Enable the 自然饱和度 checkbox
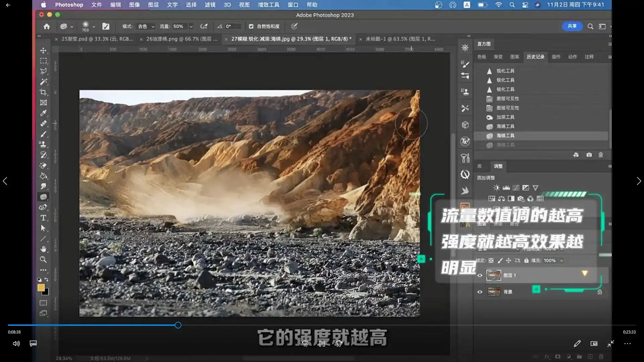This screenshot has width=644, height=362. click(251, 26)
